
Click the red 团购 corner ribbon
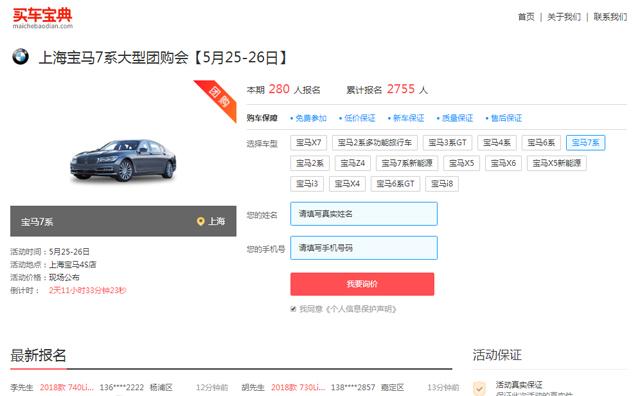click(218, 99)
